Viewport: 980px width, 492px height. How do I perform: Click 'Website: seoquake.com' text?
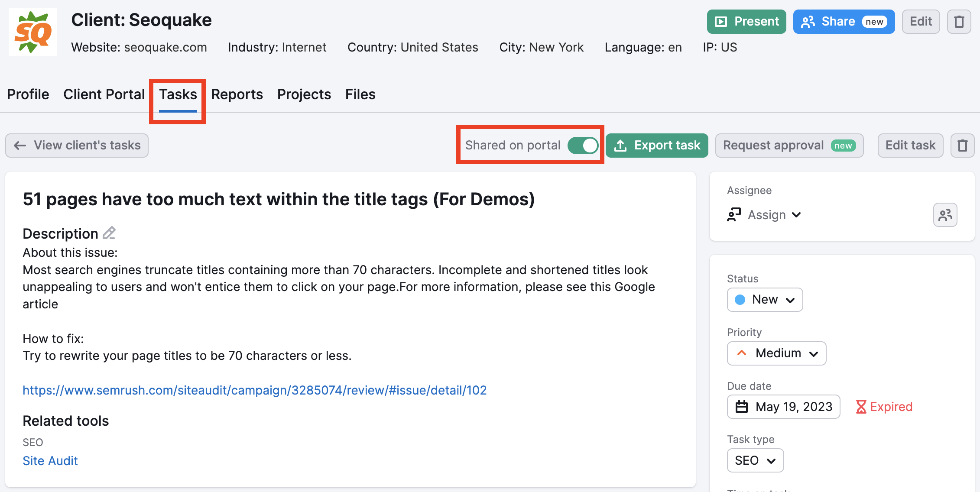(139, 47)
